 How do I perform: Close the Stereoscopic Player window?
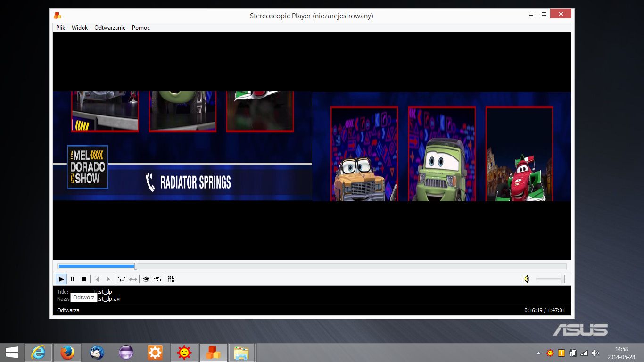coord(561,14)
